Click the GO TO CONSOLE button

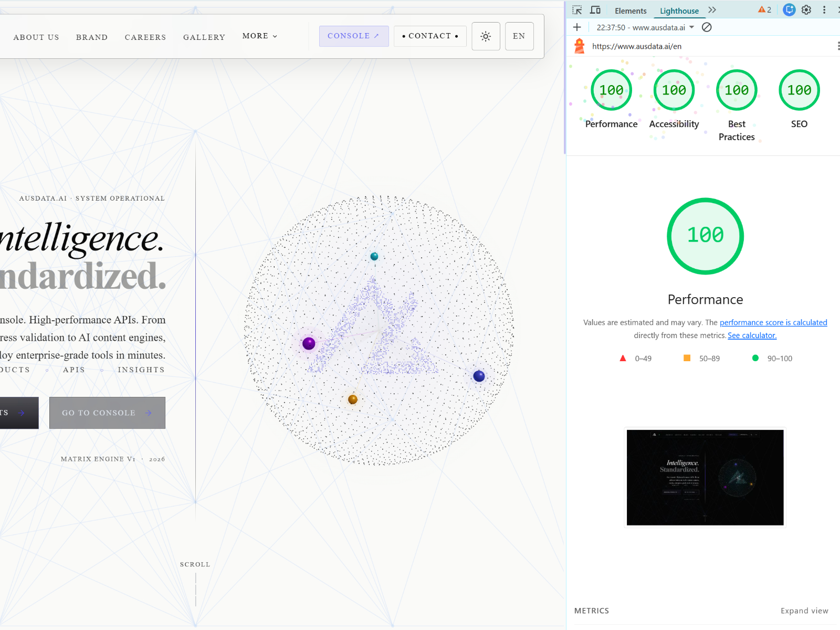(x=107, y=413)
